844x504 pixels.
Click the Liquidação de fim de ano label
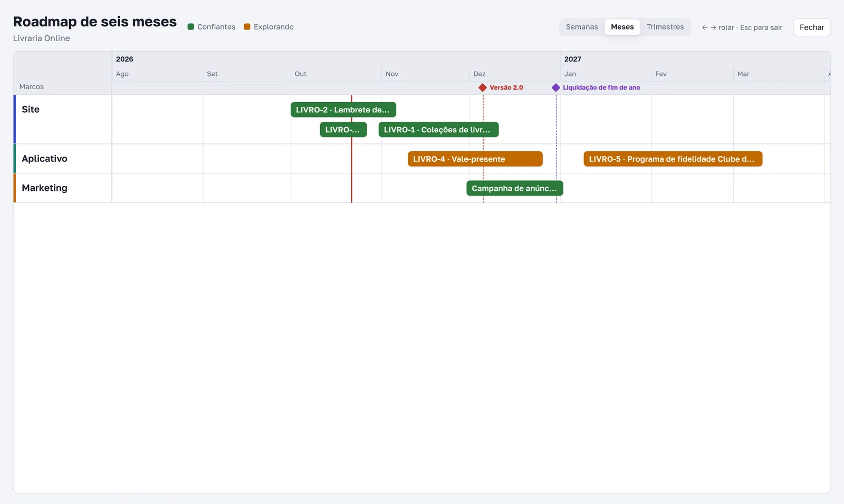[x=601, y=88]
